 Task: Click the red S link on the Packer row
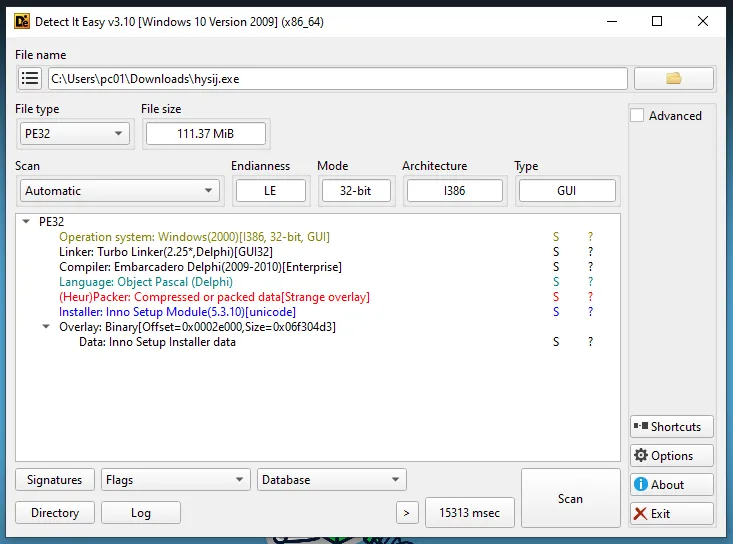[x=556, y=297]
